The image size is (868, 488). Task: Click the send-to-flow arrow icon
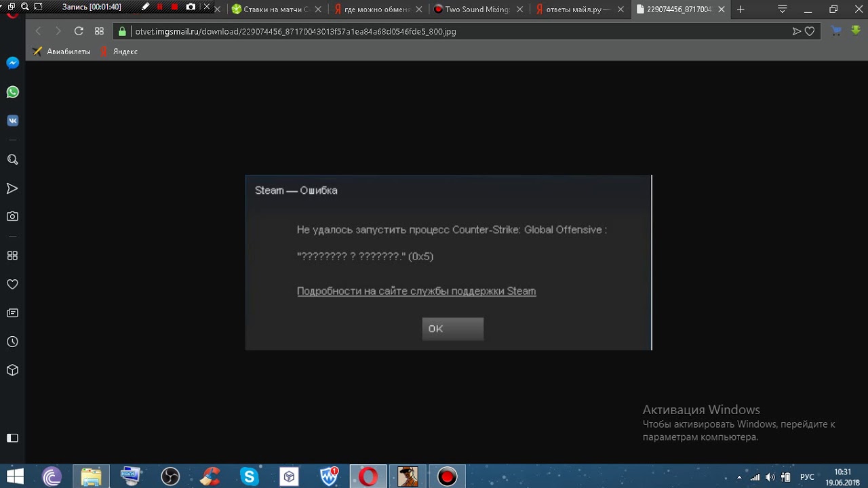pyautogui.click(x=797, y=31)
